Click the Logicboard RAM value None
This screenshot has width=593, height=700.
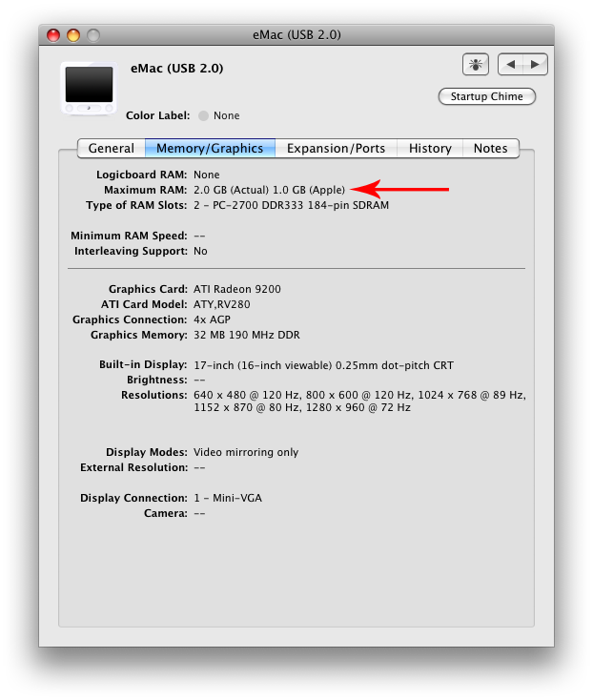coord(207,175)
